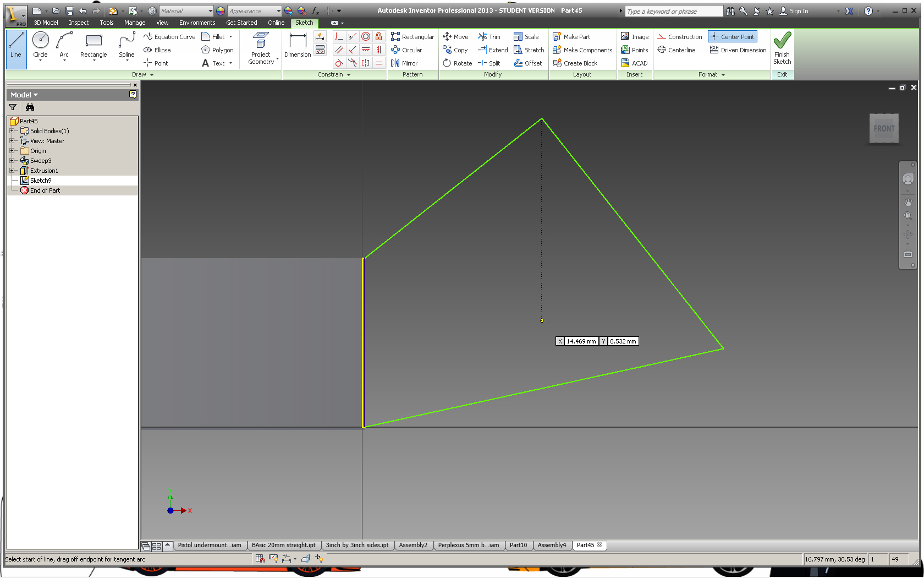This screenshot has width=924, height=578.
Task: Toggle Centerline format
Action: click(676, 50)
